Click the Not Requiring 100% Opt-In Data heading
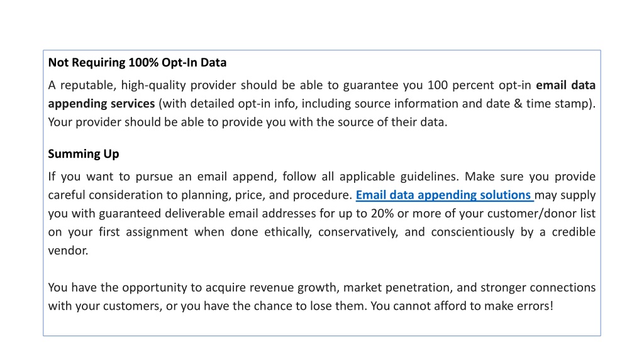644x362 pixels. [137, 62]
